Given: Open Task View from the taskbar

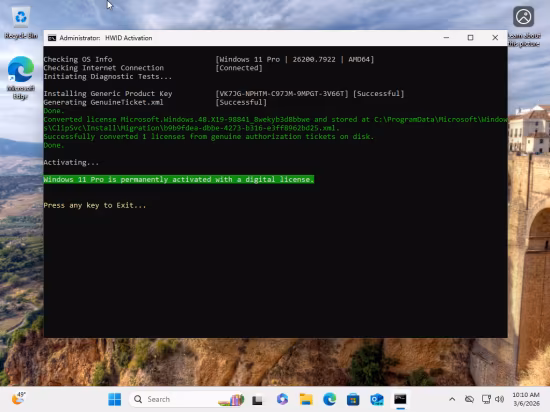Looking at the screenshot, I should coord(257,399).
